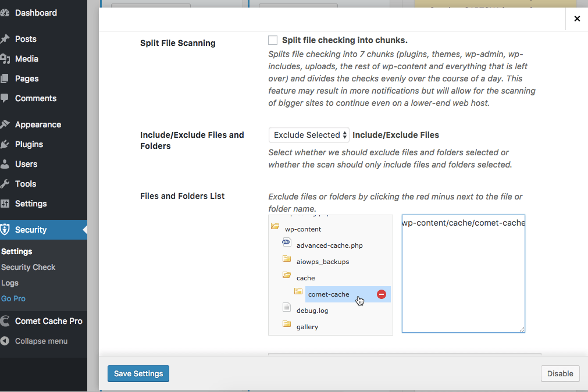The width and height of the screenshot is (588, 392).
Task: Click the Collapse menu arrow icon
Action: (x=5, y=341)
